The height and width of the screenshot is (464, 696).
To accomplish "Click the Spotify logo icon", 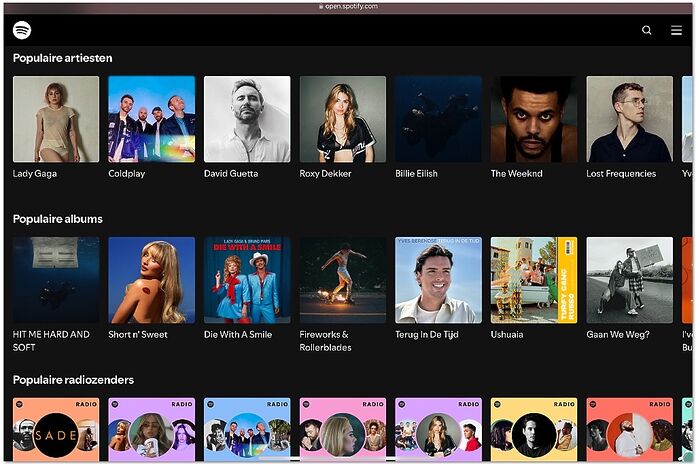I will click(x=22, y=30).
